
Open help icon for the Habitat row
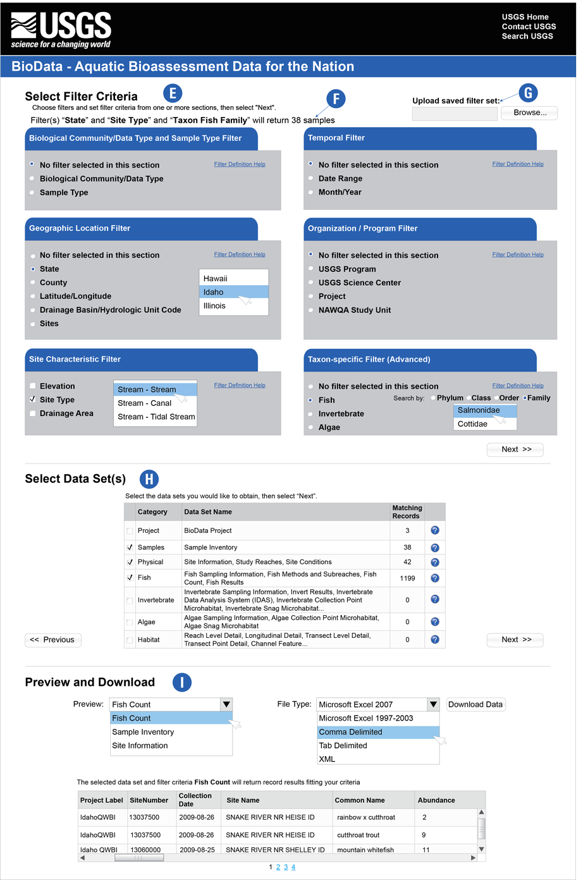click(x=434, y=639)
